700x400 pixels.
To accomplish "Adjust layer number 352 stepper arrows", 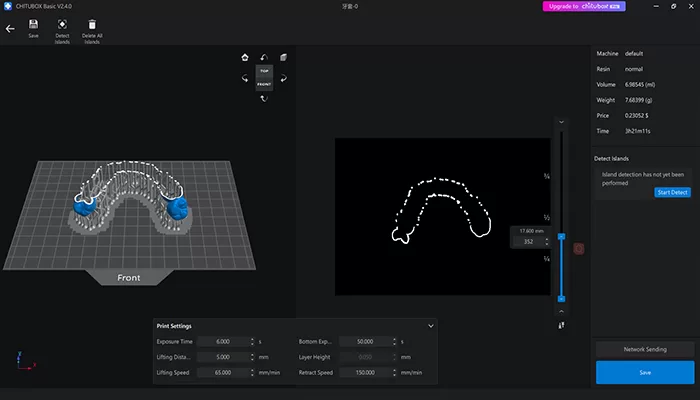I will (x=547, y=242).
